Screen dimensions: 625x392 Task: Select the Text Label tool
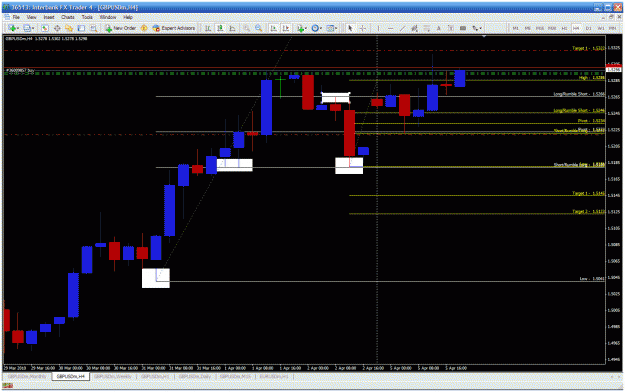tap(451, 28)
